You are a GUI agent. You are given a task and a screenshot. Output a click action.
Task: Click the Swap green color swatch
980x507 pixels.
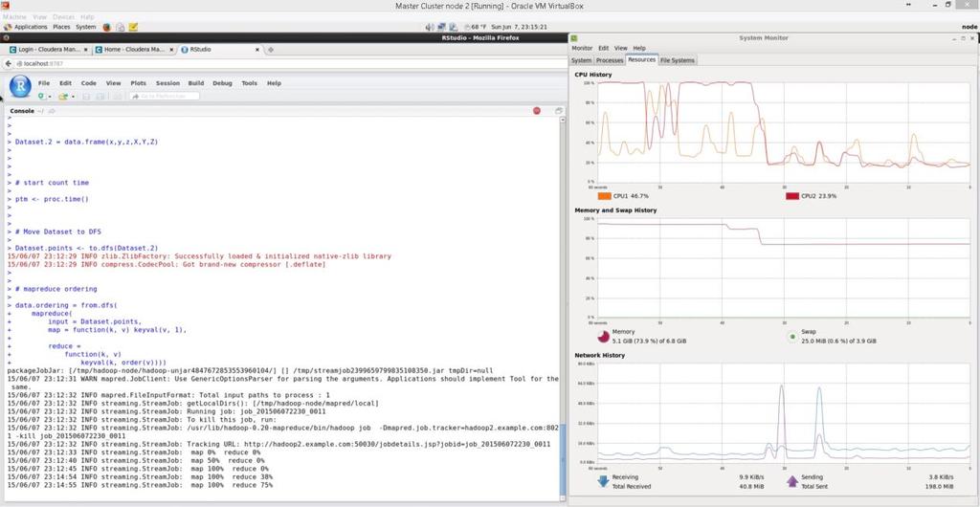792,337
